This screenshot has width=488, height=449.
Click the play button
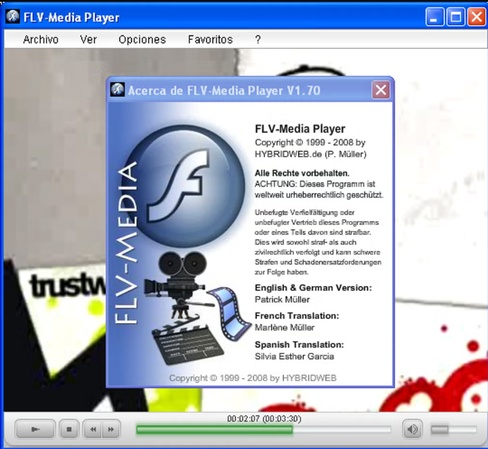tap(35, 429)
